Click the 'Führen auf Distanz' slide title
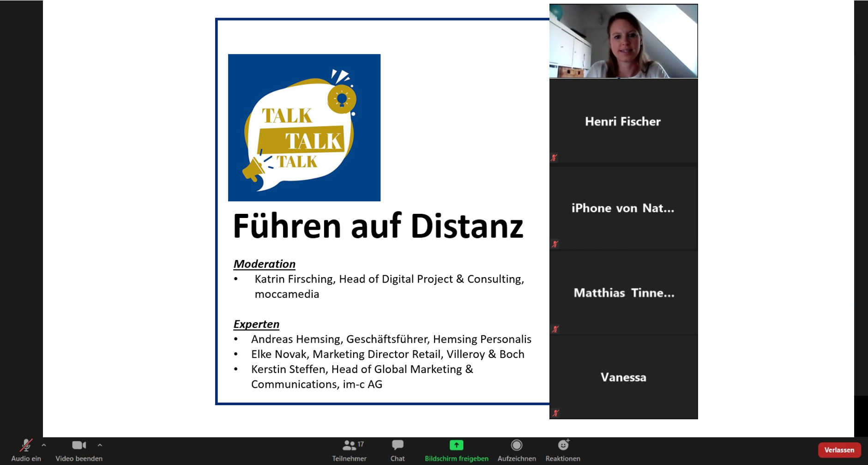The image size is (868, 465). pyautogui.click(x=378, y=226)
